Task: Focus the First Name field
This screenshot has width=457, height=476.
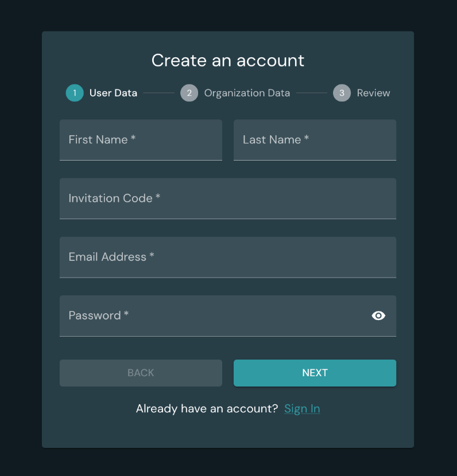Action: (x=141, y=140)
